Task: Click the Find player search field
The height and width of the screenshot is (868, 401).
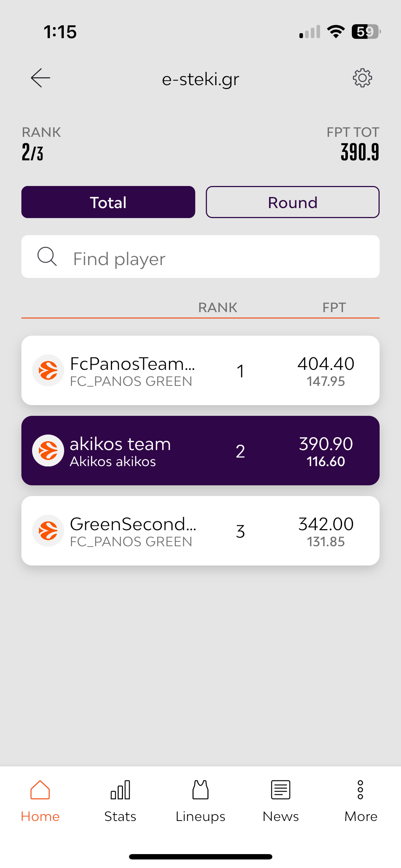Action: [200, 257]
